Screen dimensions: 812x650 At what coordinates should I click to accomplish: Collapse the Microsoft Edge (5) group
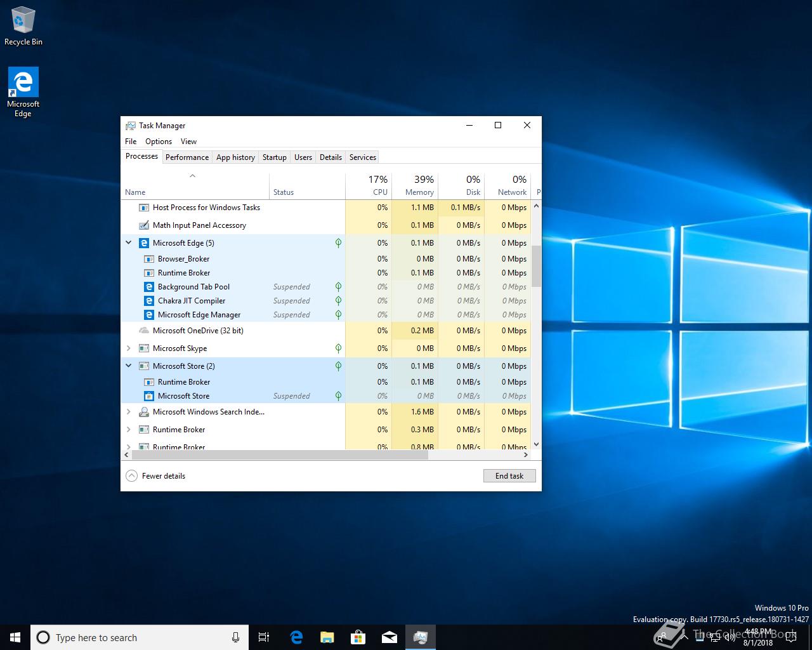[129, 242]
